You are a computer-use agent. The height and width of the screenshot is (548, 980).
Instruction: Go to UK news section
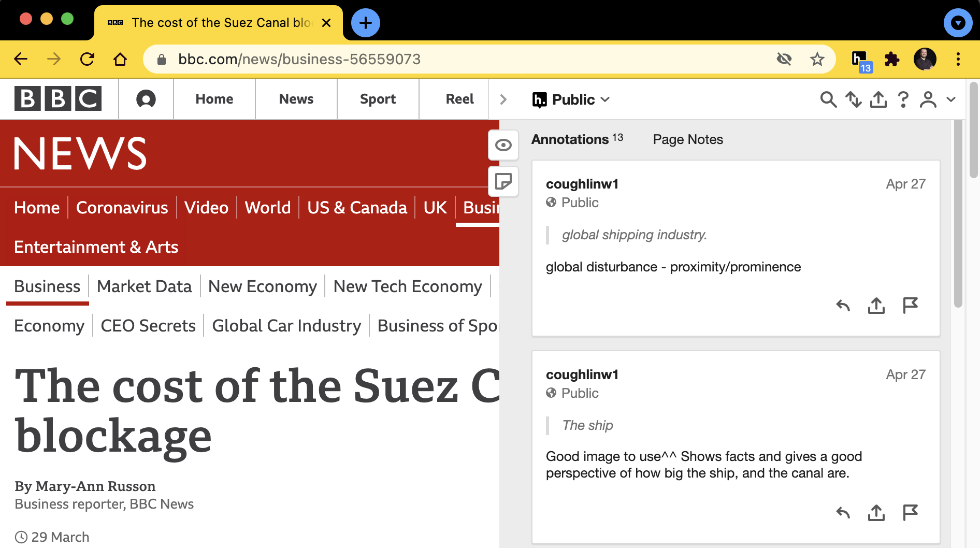click(435, 207)
